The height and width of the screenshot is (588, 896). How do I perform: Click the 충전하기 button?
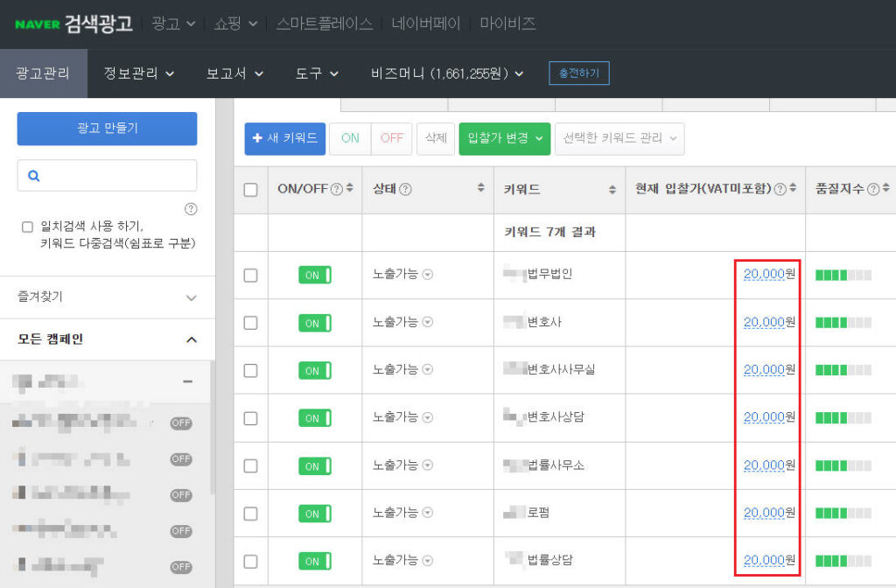click(579, 73)
